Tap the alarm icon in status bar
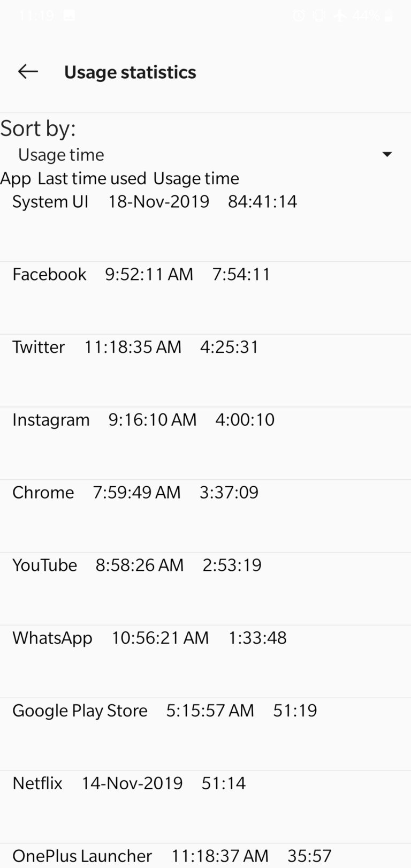The height and width of the screenshot is (868, 411). pos(299,16)
